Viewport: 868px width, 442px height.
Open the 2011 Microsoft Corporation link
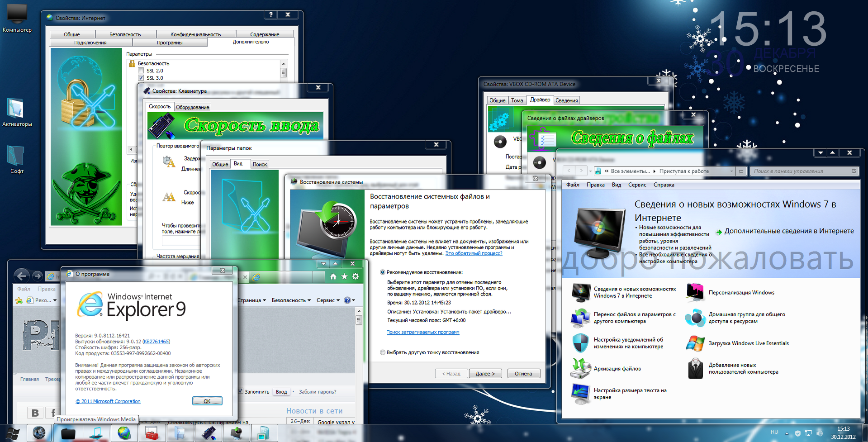coord(108,401)
